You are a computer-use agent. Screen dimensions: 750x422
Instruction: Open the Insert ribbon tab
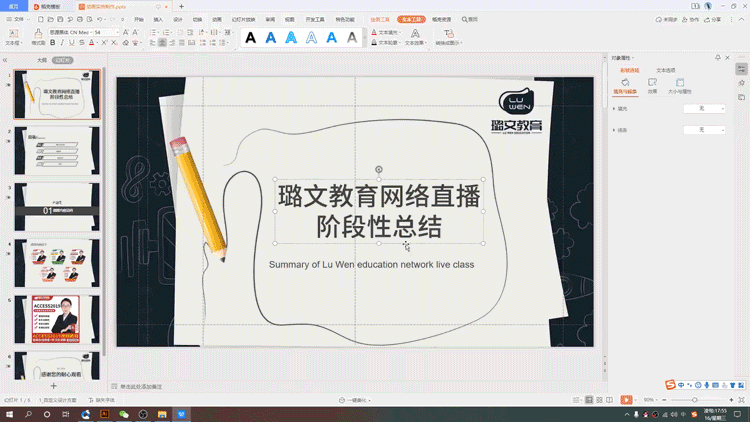(x=158, y=20)
